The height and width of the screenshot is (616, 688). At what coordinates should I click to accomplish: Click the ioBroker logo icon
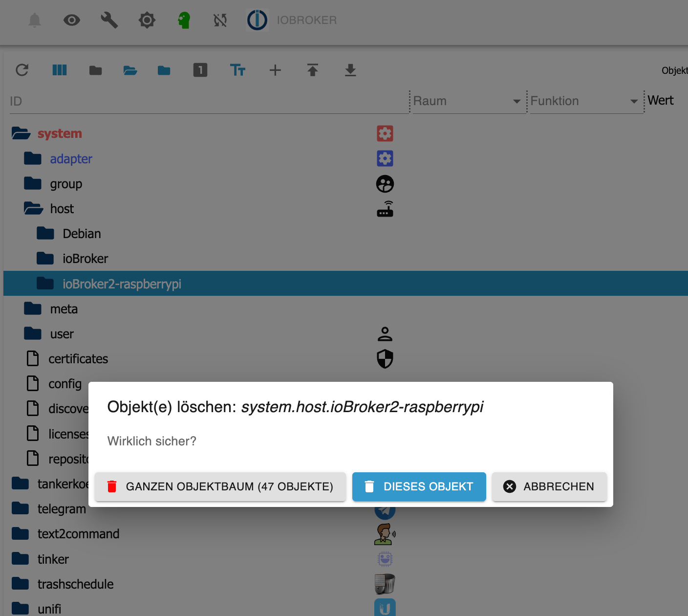pyautogui.click(x=257, y=20)
